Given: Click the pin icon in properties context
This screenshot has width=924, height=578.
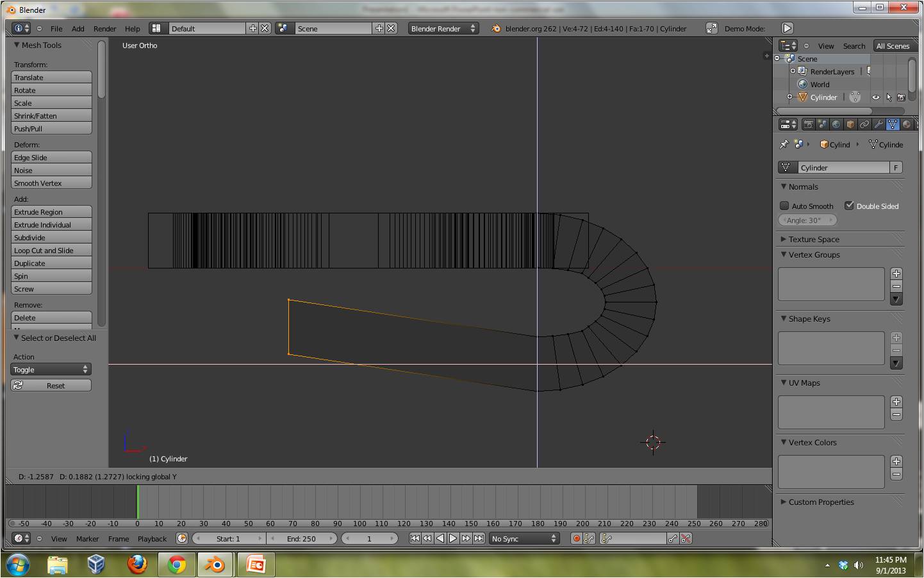Looking at the screenshot, I should [x=784, y=144].
